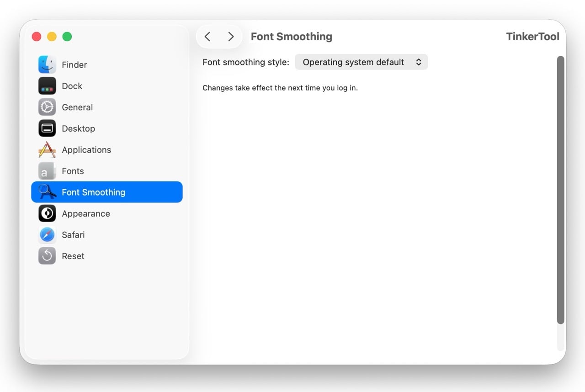Open the Font smoothing style dropdown
The height and width of the screenshot is (392, 585).
coord(361,62)
